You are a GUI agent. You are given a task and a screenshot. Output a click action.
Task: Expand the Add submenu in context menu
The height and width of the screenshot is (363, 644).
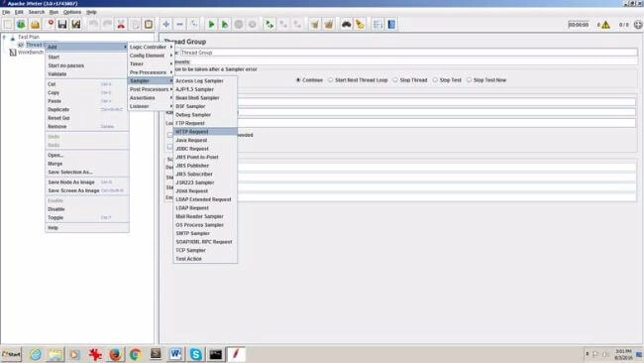point(86,47)
